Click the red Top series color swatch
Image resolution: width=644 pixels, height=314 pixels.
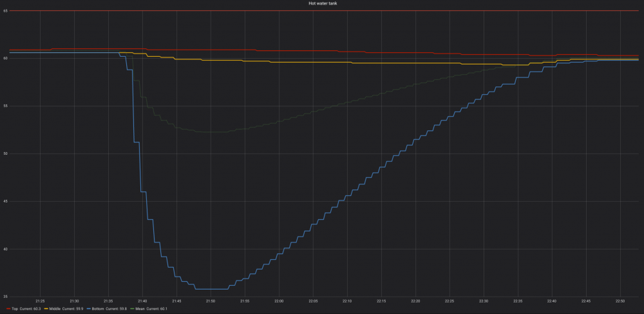pyautogui.click(x=8, y=309)
